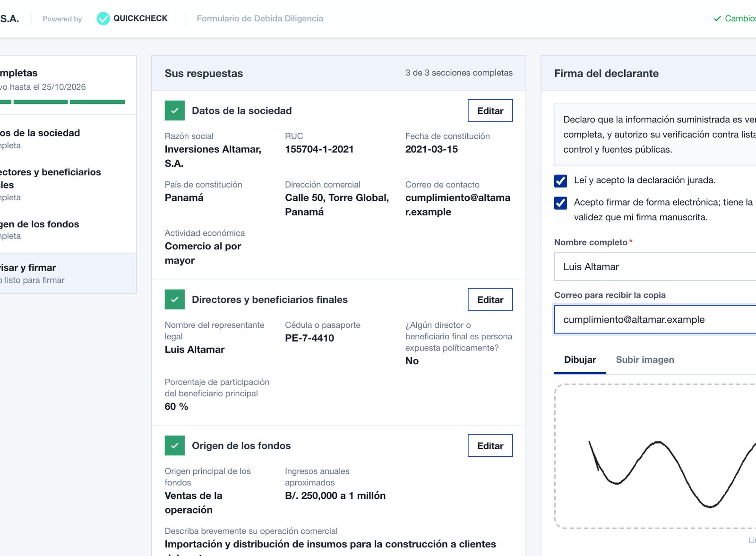The image size is (756, 556).
Task: Click the signature drawing canvas
Action: pos(655,456)
